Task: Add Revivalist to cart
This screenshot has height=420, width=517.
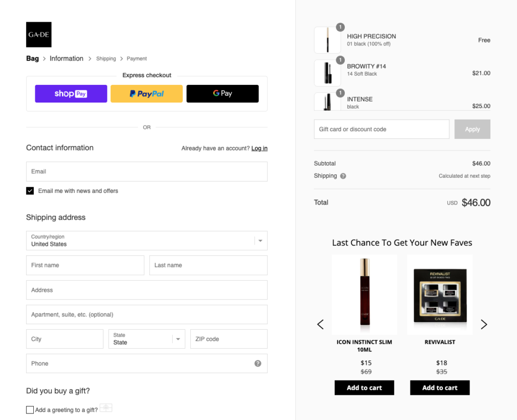Action: coord(440,388)
